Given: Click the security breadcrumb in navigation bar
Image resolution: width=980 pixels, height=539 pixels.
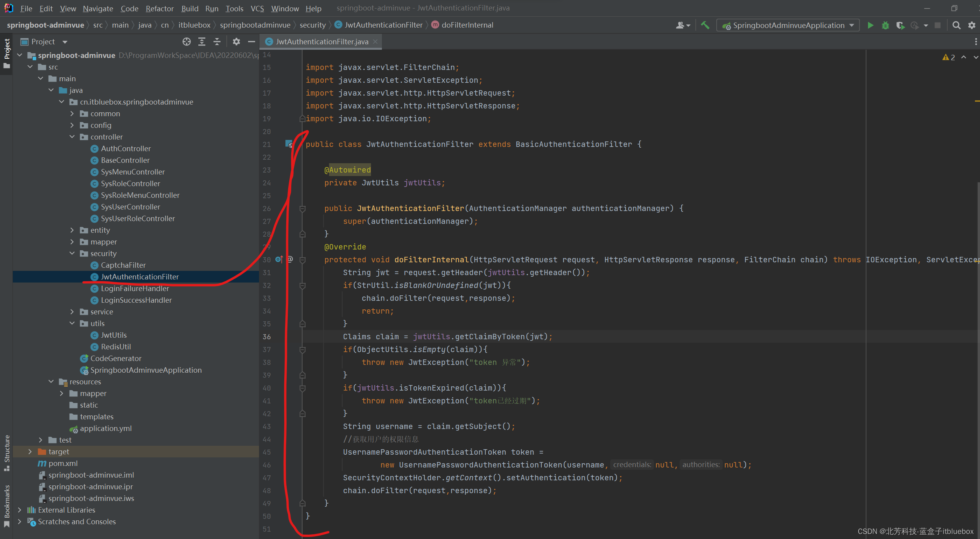Looking at the screenshot, I should tap(312, 25).
